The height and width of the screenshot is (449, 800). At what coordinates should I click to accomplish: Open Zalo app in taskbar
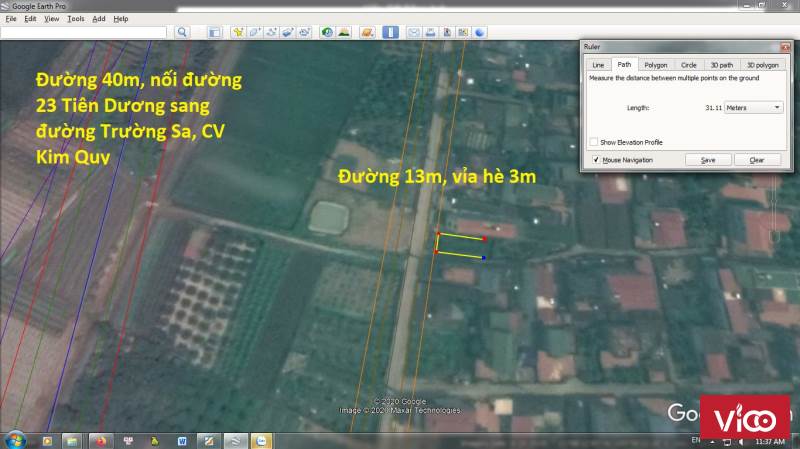[261, 441]
